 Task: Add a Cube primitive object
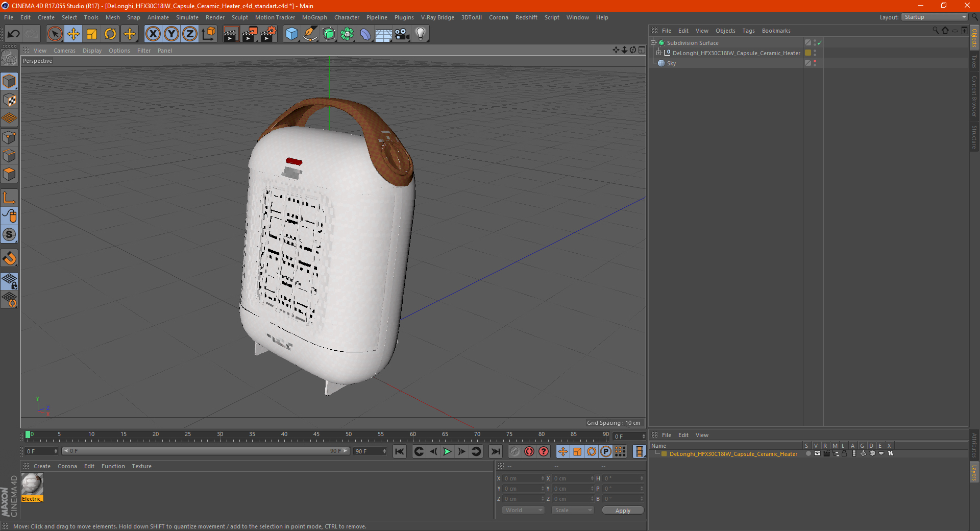(x=291, y=34)
